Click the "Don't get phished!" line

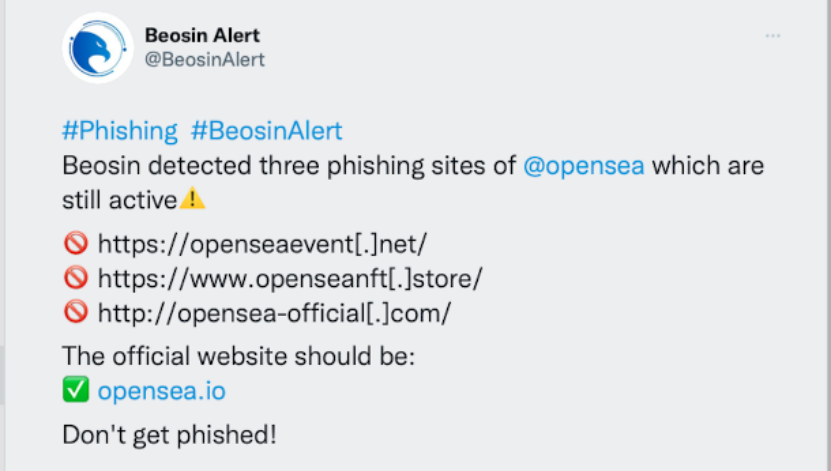(x=169, y=435)
